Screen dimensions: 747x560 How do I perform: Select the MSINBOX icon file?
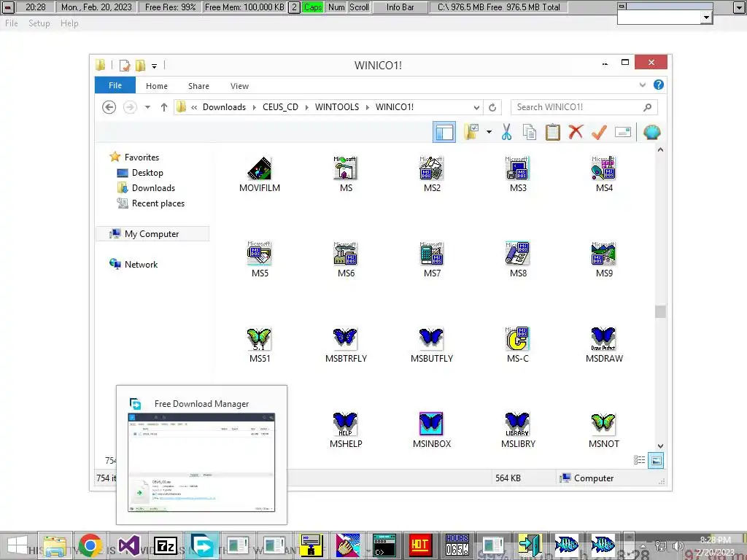[432, 430]
